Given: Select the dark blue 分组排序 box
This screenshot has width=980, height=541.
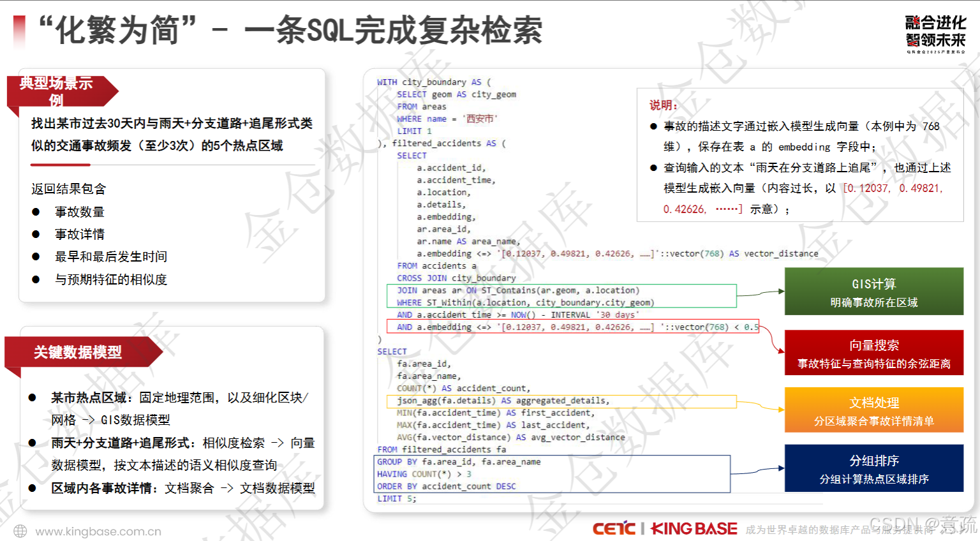Looking at the screenshot, I should click(x=873, y=468).
